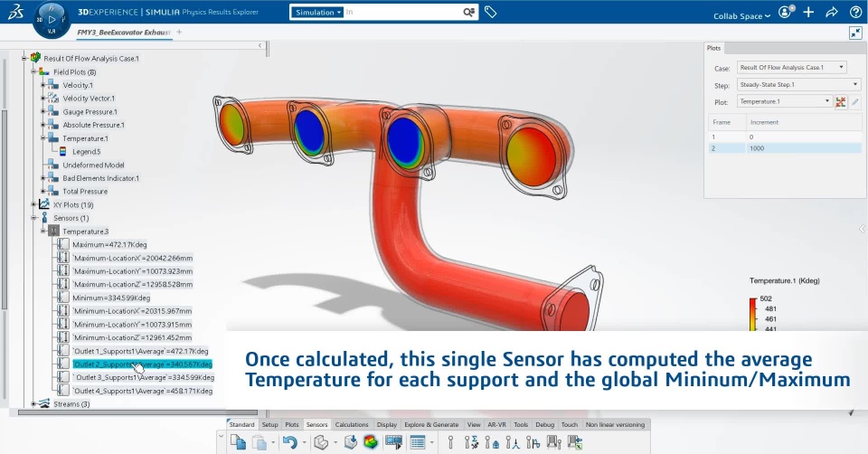
Task: Expand the XY Plots (19) node
Action: (x=33, y=205)
